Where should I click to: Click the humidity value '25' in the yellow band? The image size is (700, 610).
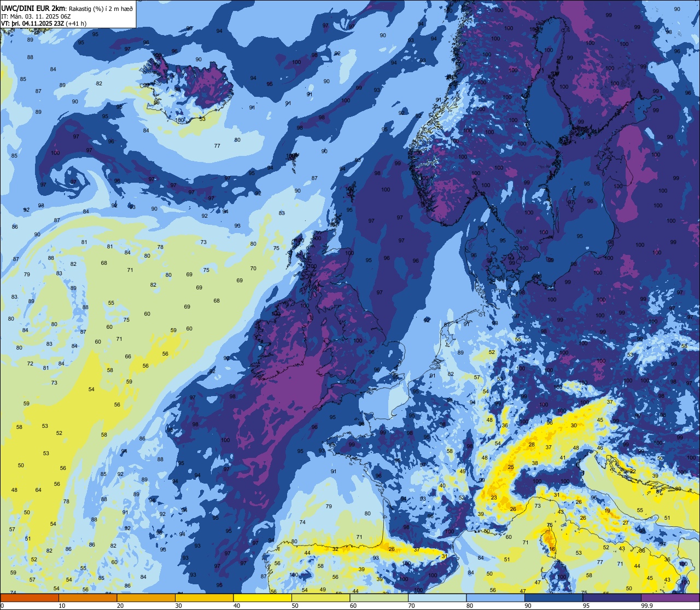[511, 467]
